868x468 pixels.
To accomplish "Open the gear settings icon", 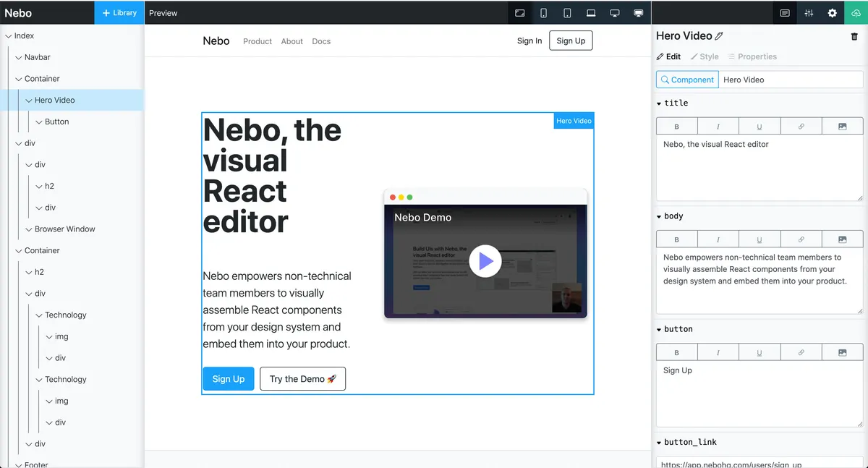I will coord(833,13).
